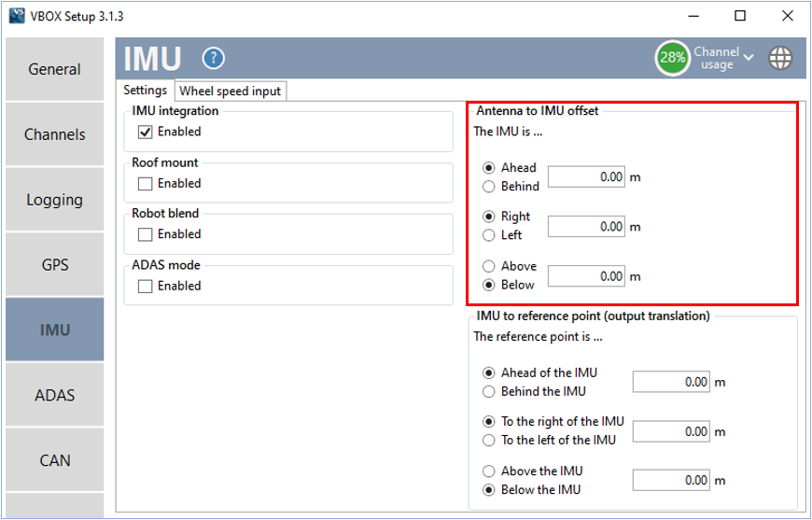This screenshot has width=812, height=520.
Task: Choose Above the IMU option
Action: (x=488, y=471)
